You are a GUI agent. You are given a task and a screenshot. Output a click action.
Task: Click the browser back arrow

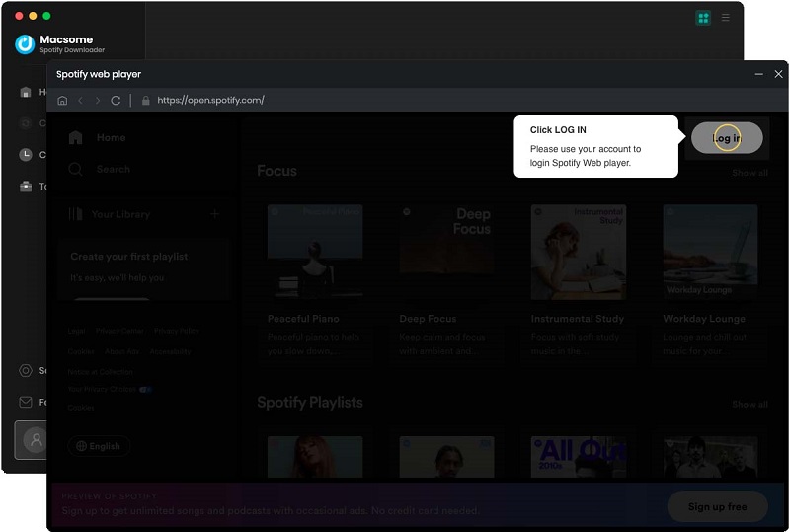tap(81, 101)
